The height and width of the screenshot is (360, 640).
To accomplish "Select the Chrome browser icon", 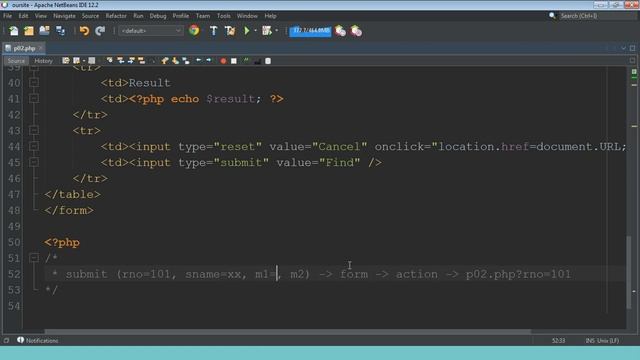I will 194,31.
